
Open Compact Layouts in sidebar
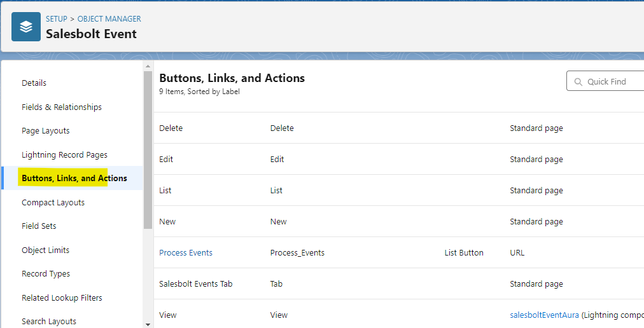53,202
